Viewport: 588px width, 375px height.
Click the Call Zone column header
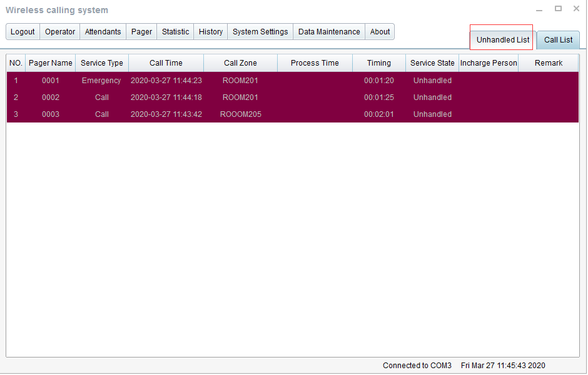pos(240,63)
